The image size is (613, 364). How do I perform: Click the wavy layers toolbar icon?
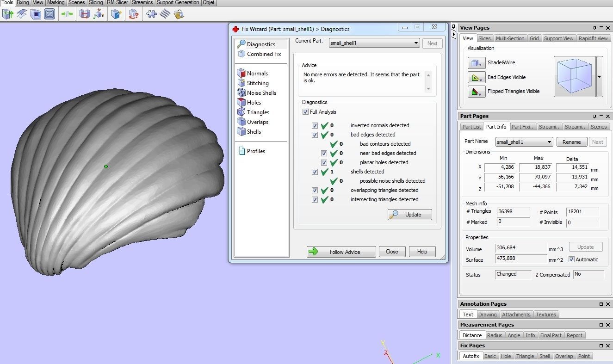(x=165, y=14)
